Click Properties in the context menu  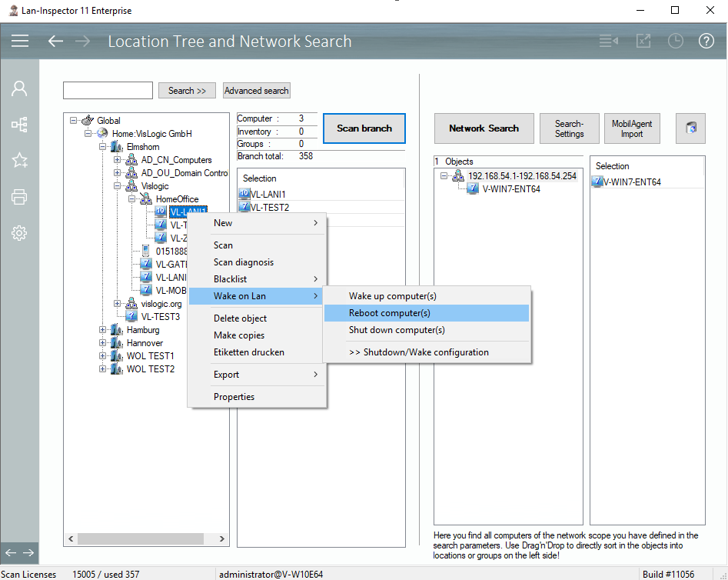234,397
